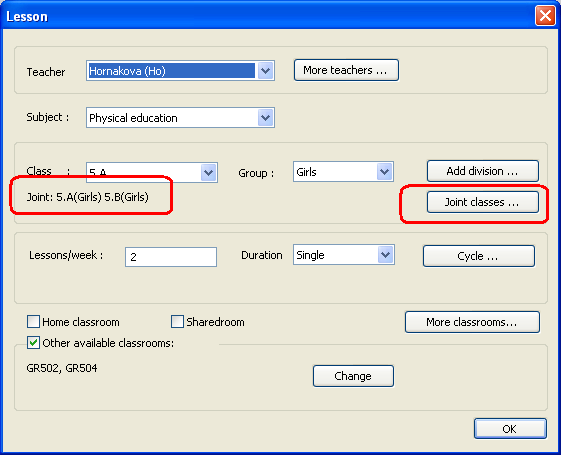This screenshot has height=455, width=561.
Task: Tick the Sharedroom checkbox
Action: 177,322
